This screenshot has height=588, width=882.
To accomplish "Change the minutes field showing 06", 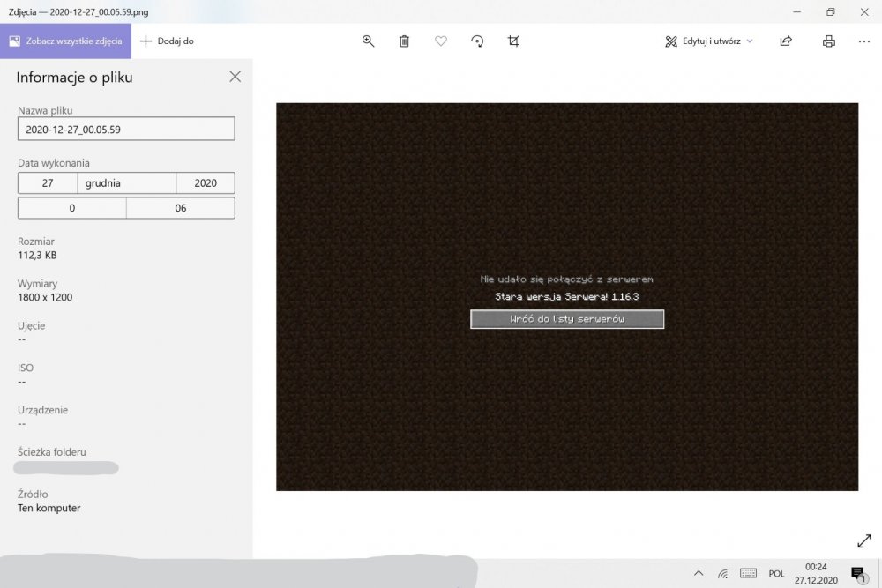I will [181, 208].
